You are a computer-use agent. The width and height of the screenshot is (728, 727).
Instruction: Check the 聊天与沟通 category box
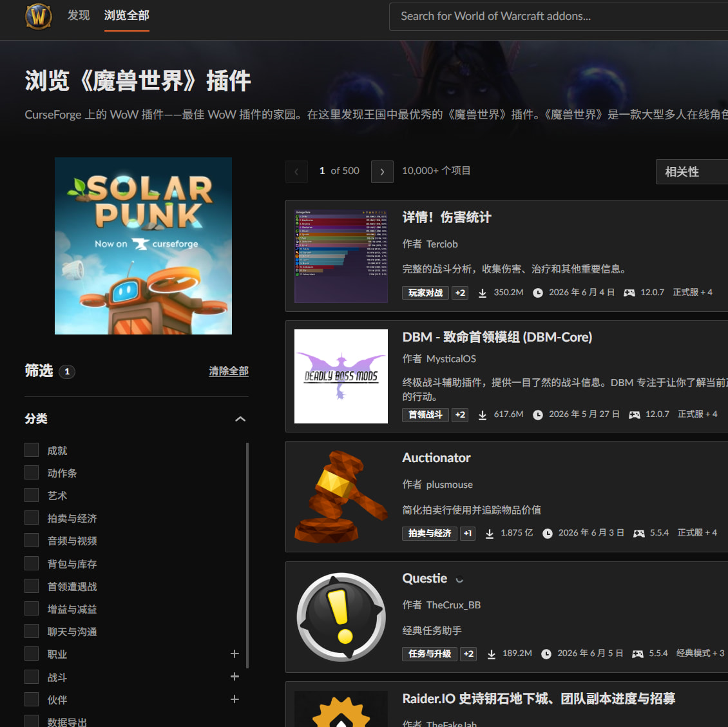(32, 632)
